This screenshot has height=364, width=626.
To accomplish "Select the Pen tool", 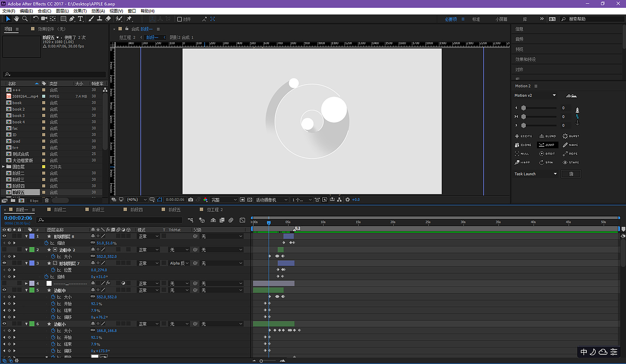I will [x=72, y=19].
